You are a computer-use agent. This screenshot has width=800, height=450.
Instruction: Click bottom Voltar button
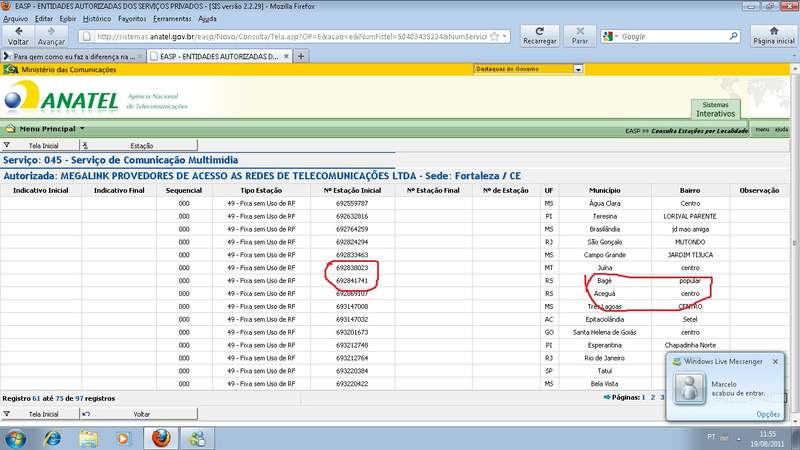point(139,414)
